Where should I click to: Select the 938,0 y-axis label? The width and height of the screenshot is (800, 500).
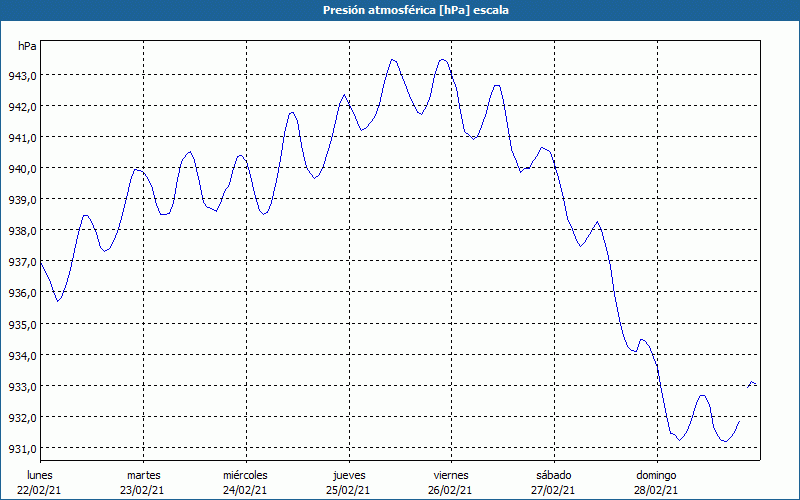[x=22, y=231]
